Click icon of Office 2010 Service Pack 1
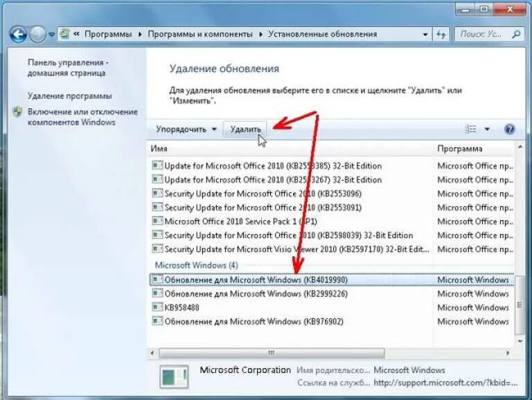532x400 pixels. (x=157, y=221)
